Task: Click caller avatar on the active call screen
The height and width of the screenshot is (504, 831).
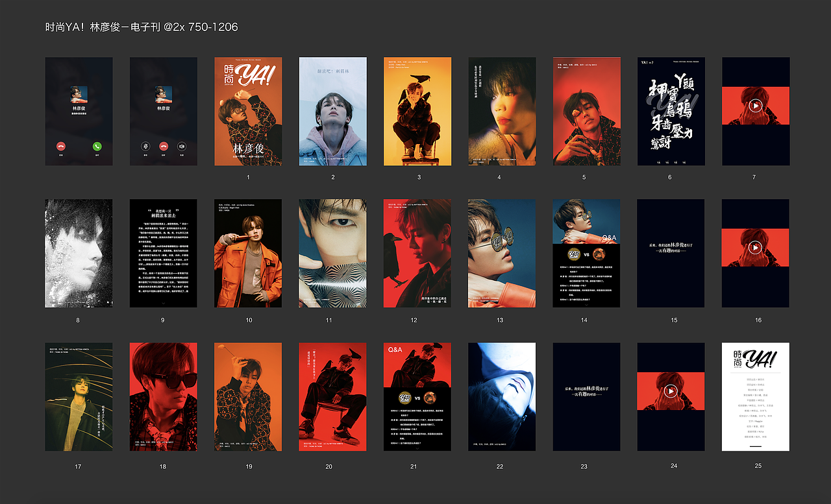Action: (x=164, y=95)
